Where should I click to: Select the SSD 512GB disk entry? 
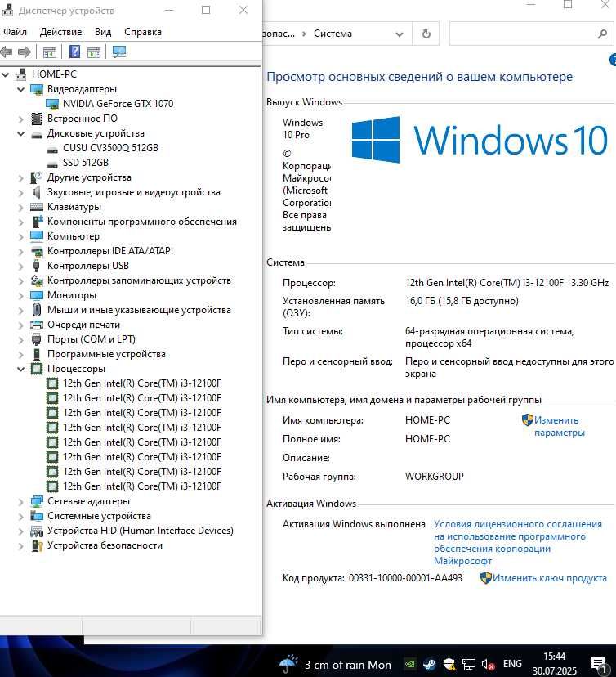(x=86, y=163)
